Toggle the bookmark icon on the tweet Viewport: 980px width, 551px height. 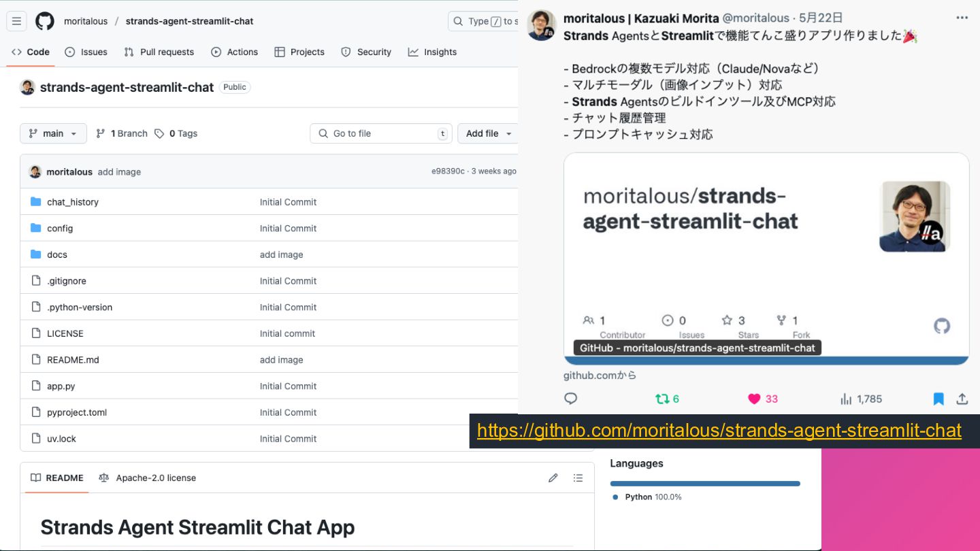938,399
